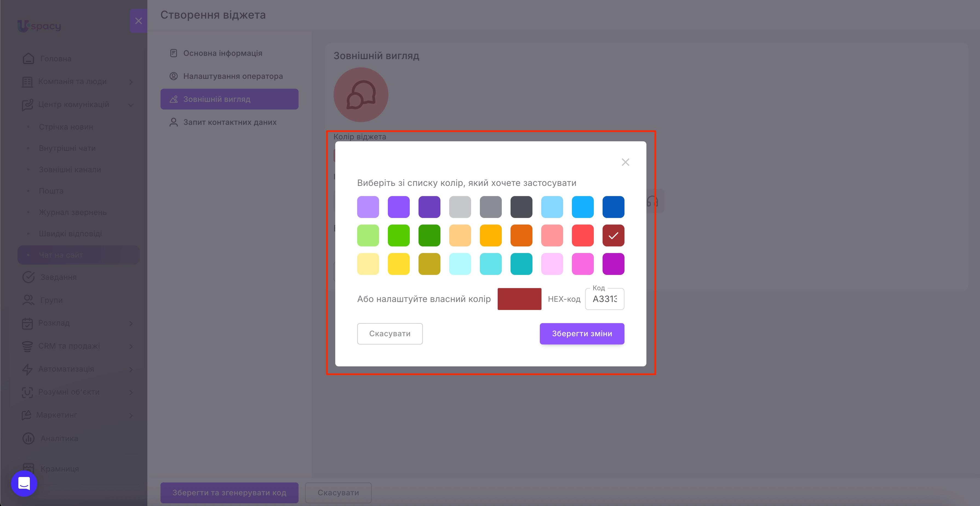Image resolution: width=980 pixels, height=506 pixels.
Task: Select the pale pink color swatch
Action: tap(552, 264)
